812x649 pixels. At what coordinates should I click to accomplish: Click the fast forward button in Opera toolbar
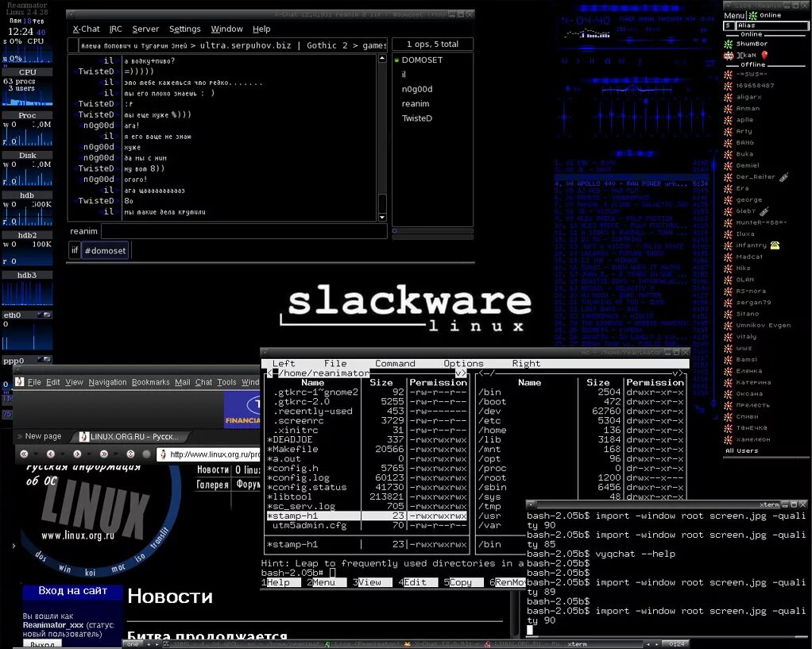(x=103, y=454)
